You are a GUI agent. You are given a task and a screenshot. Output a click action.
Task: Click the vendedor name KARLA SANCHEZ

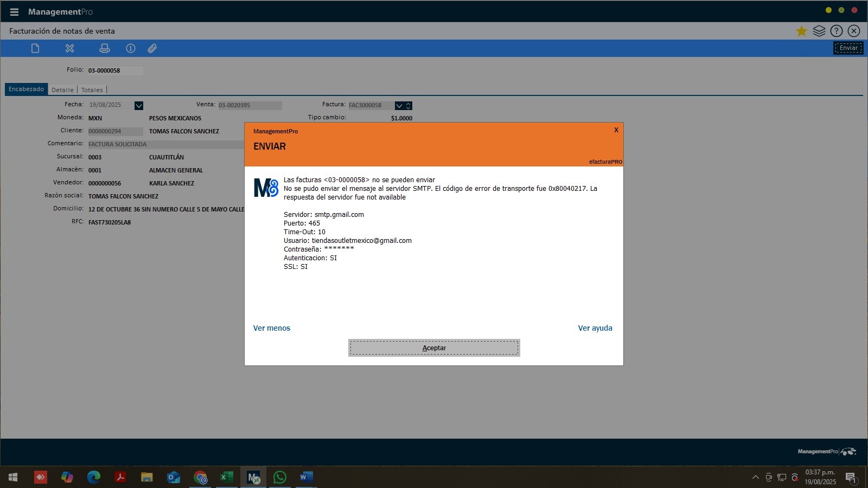pyautogui.click(x=171, y=183)
